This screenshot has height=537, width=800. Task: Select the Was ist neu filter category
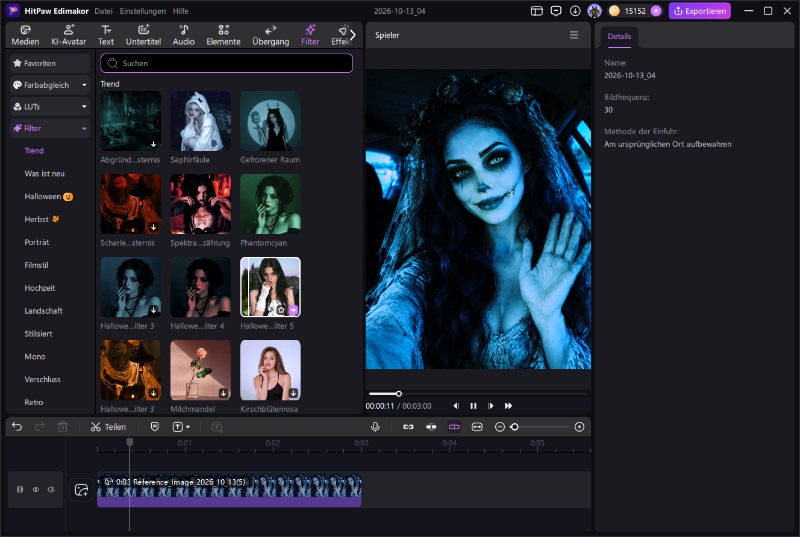[44, 173]
